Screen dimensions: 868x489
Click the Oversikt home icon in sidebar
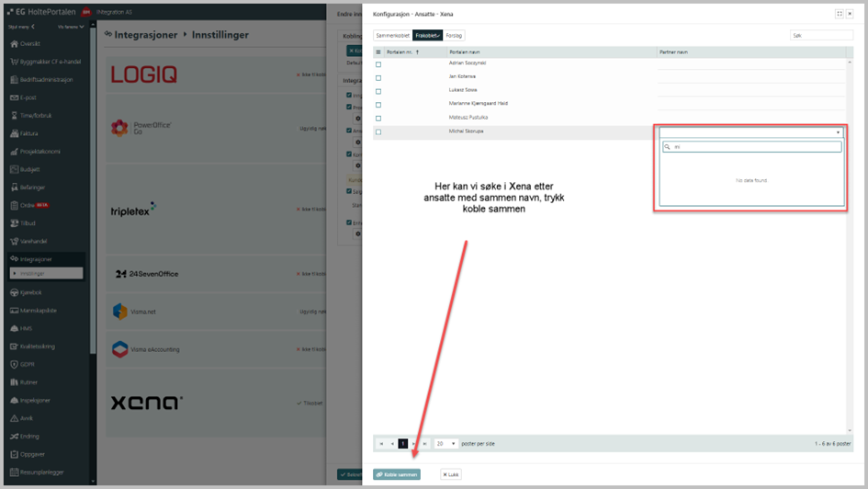pyautogui.click(x=14, y=44)
